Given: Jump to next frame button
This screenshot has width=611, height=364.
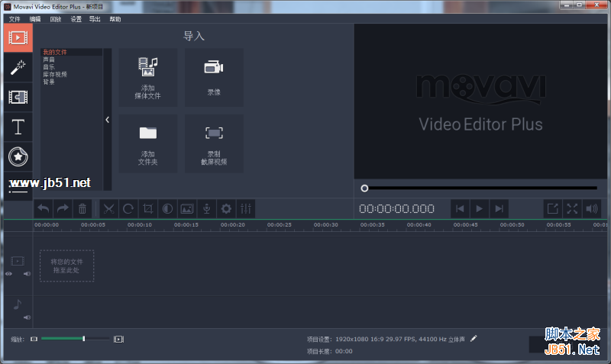Looking at the screenshot, I should 499,208.
